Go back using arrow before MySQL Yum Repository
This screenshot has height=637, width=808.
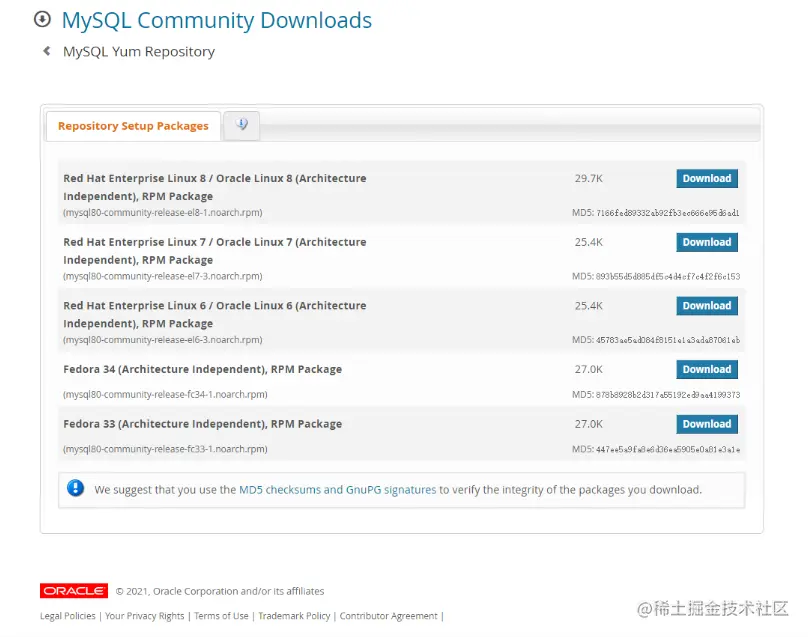point(47,51)
